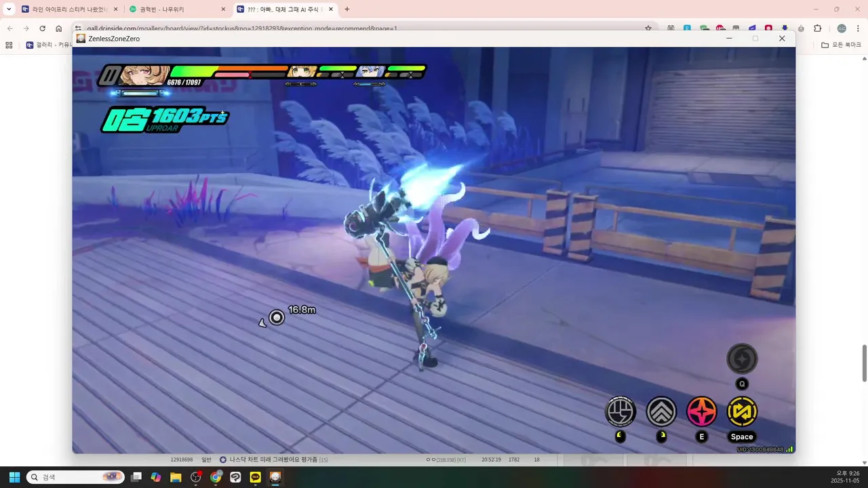The image size is (868, 488).
Task: Reload the page
Action: (x=42, y=28)
